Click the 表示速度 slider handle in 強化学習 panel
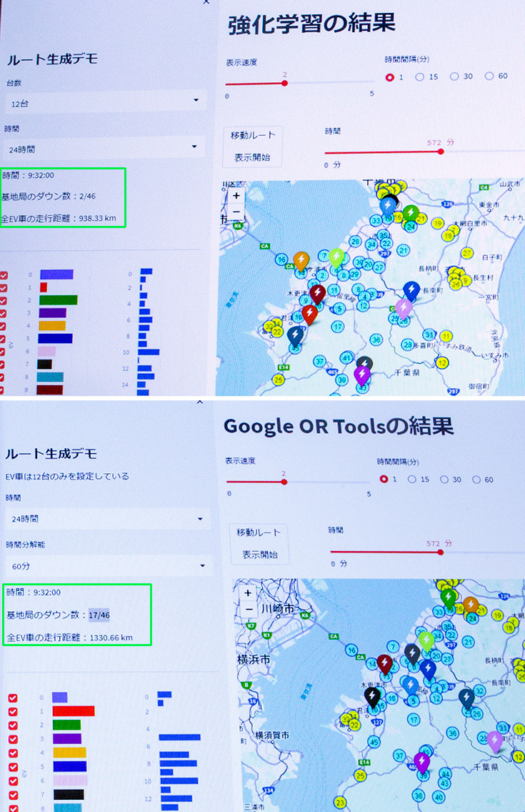Viewport: 525px width, 812px height. pyautogui.click(x=284, y=83)
